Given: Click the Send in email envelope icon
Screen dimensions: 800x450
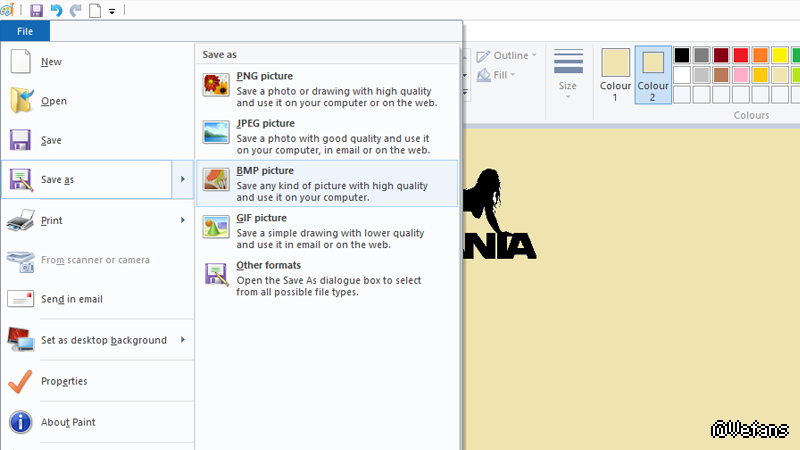Looking at the screenshot, I should click(20, 298).
